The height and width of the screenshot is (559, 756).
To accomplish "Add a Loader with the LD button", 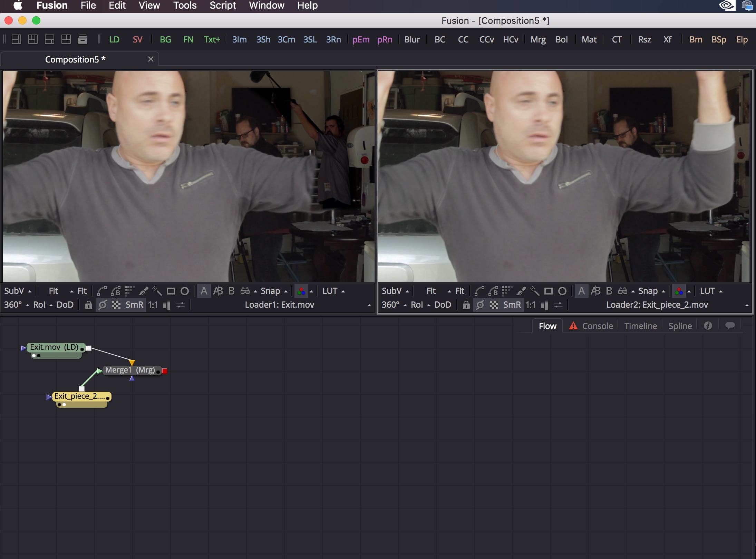I will pyautogui.click(x=114, y=39).
